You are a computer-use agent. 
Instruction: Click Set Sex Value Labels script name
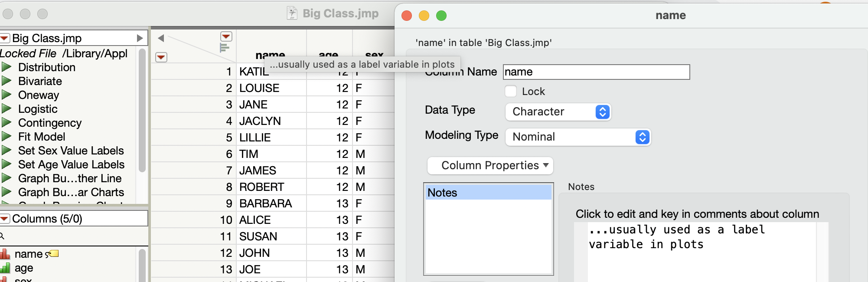(71, 151)
